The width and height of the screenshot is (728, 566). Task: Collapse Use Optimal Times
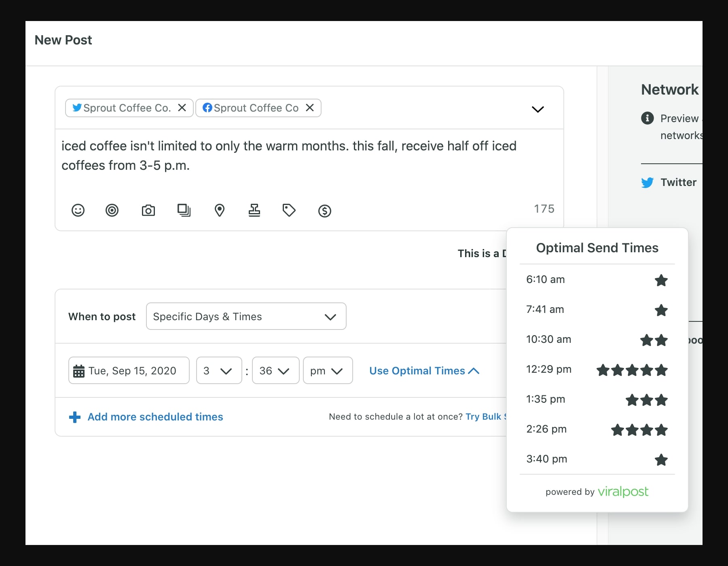(x=424, y=371)
